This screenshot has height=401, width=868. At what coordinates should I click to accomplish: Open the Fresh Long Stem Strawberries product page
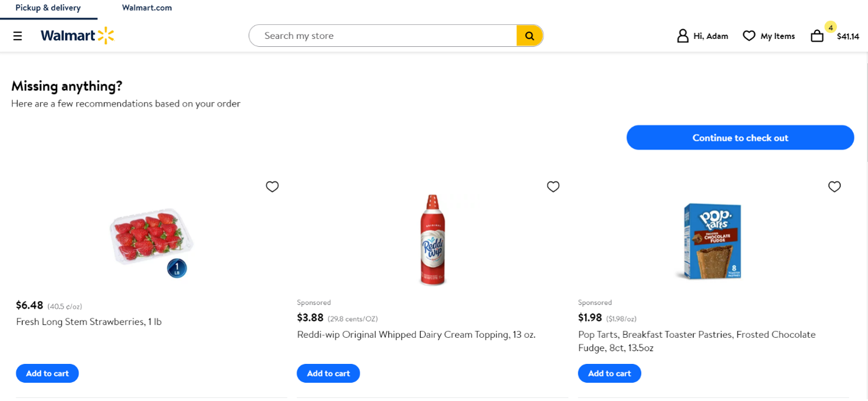(x=89, y=321)
